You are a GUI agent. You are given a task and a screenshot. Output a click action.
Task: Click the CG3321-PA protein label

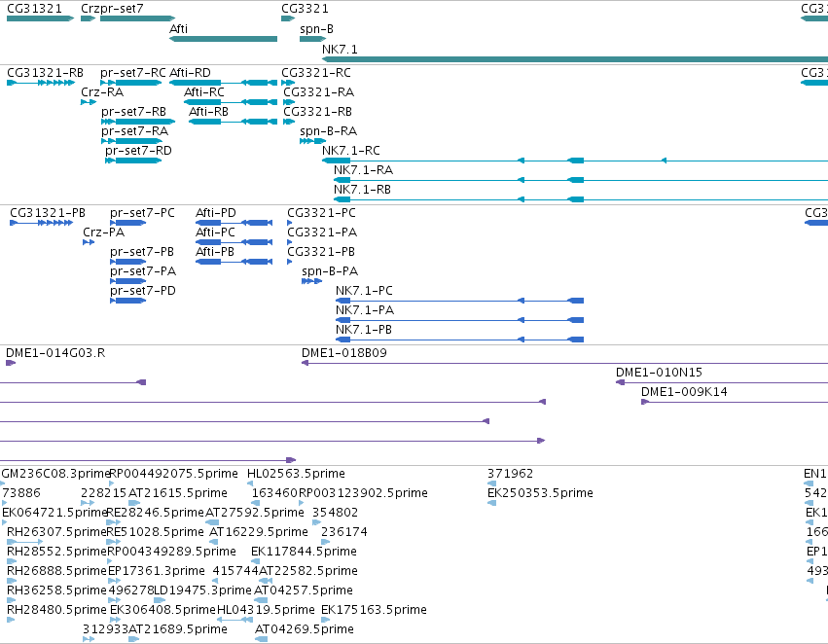coord(322,233)
